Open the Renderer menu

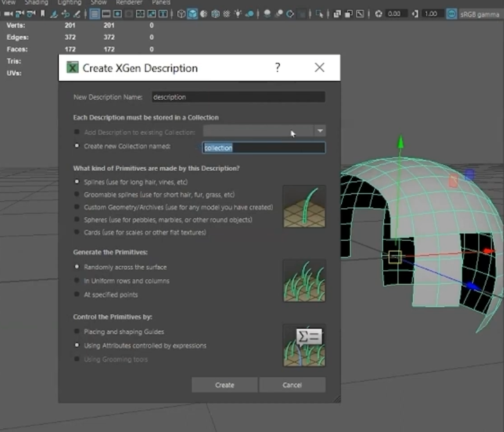coord(129,2)
